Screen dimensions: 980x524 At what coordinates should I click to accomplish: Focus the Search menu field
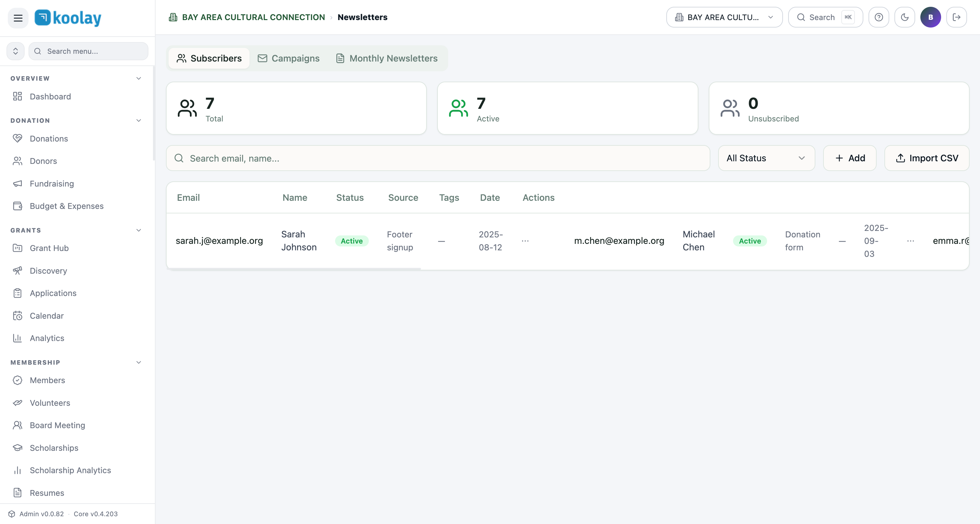point(88,51)
